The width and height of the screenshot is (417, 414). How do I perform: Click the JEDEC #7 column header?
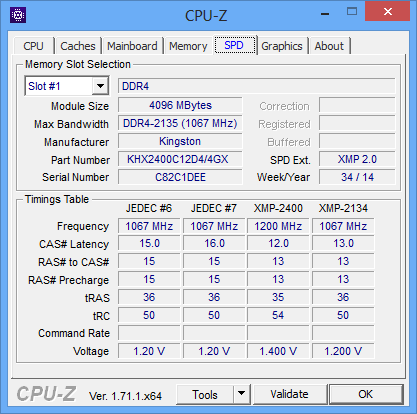214,208
